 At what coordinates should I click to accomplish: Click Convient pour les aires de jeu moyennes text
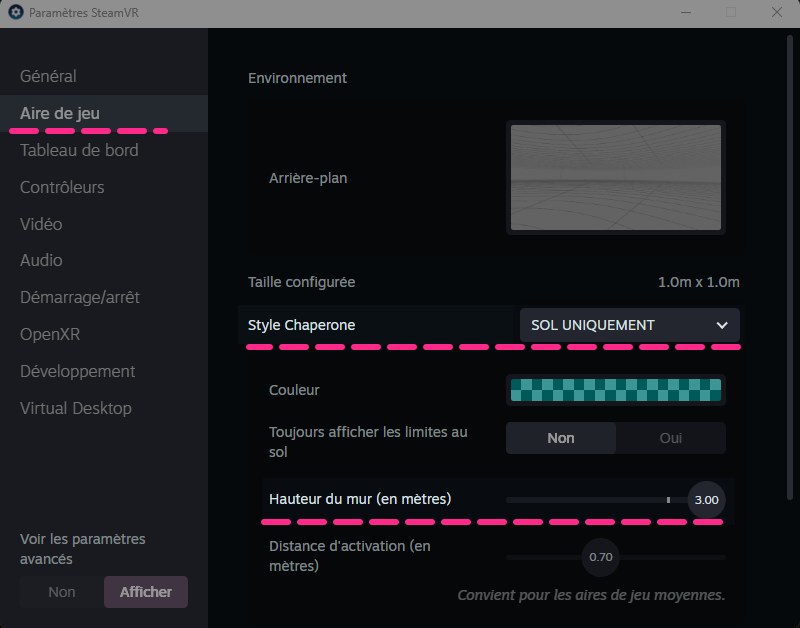(591, 595)
